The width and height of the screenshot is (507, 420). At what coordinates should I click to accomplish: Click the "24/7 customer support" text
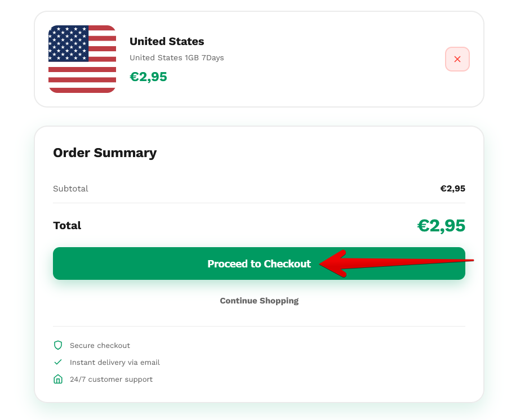(x=111, y=379)
